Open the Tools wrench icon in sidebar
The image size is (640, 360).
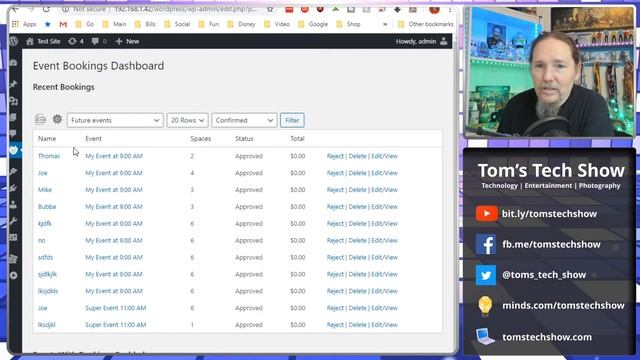(x=13, y=221)
